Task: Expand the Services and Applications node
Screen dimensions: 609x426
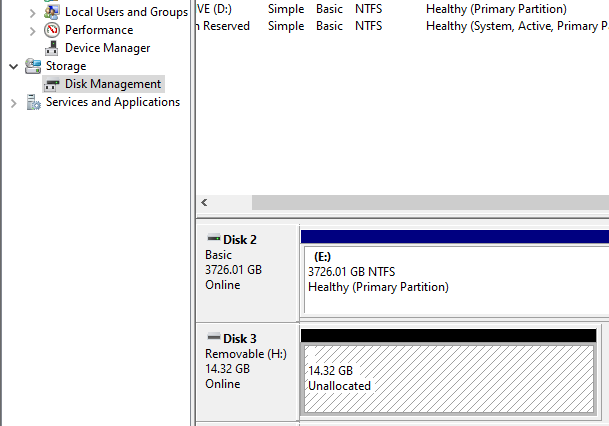Action: (x=13, y=102)
